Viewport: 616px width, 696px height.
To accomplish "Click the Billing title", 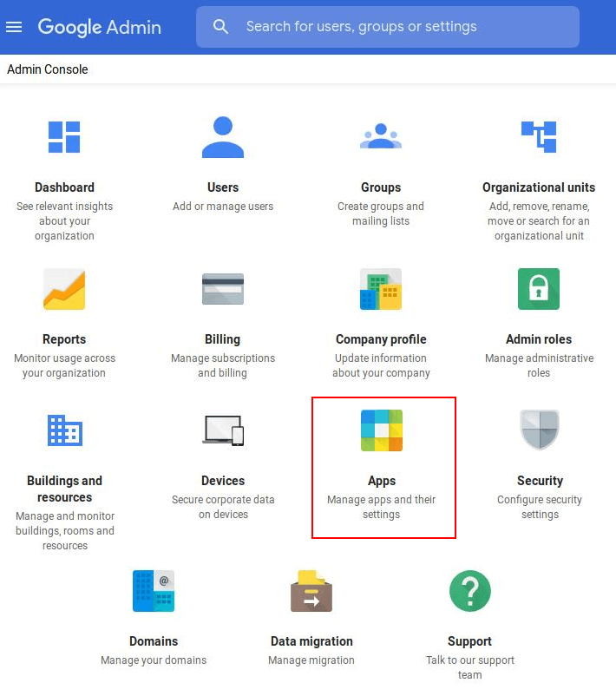I will [x=223, y=339].
